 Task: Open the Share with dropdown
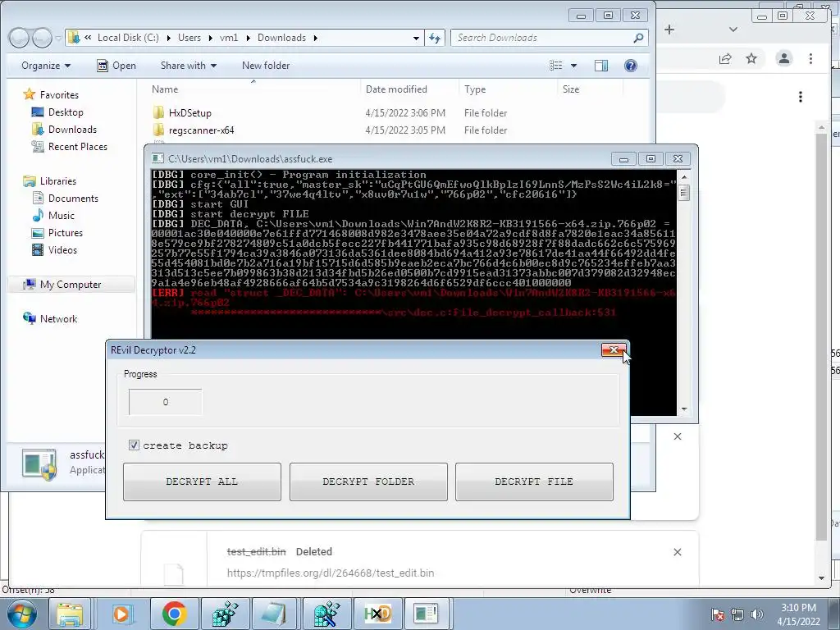coord(189,66)
